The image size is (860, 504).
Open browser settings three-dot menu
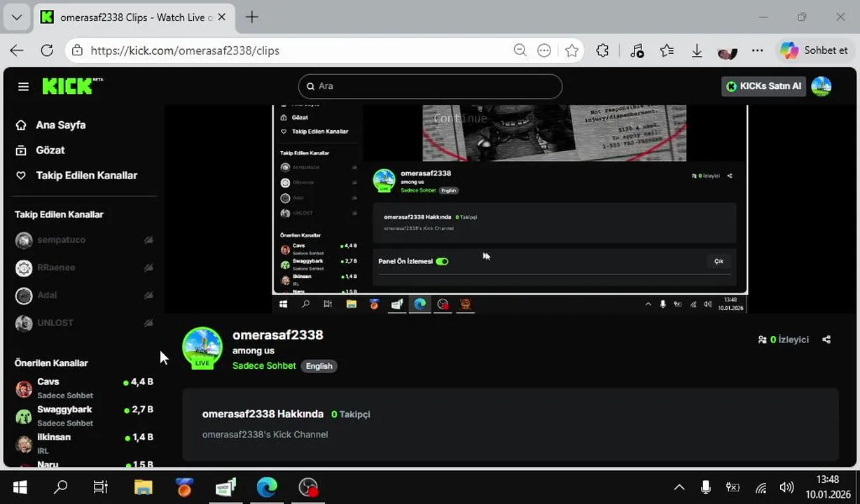[757, 50]
